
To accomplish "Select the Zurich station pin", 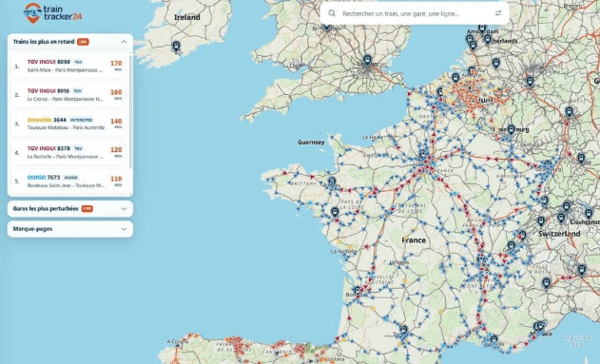I will click(567, 207).
